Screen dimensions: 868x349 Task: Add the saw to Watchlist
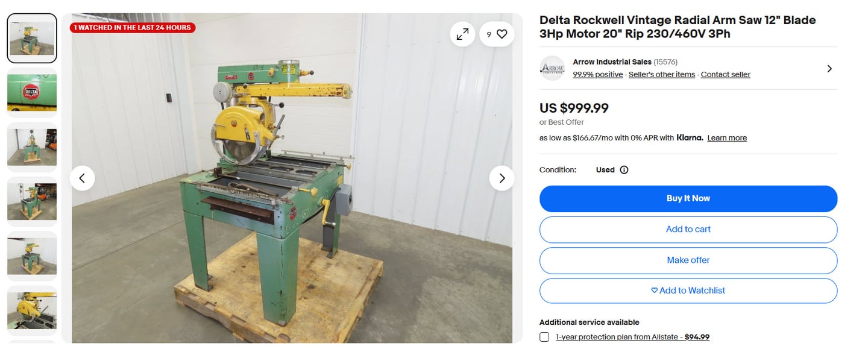(x=688, y=291)
